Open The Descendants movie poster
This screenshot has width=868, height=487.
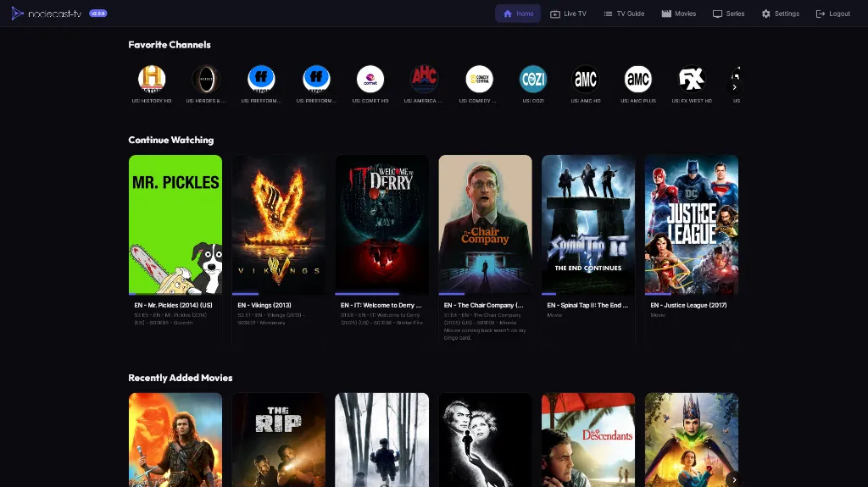click(588, 440)
